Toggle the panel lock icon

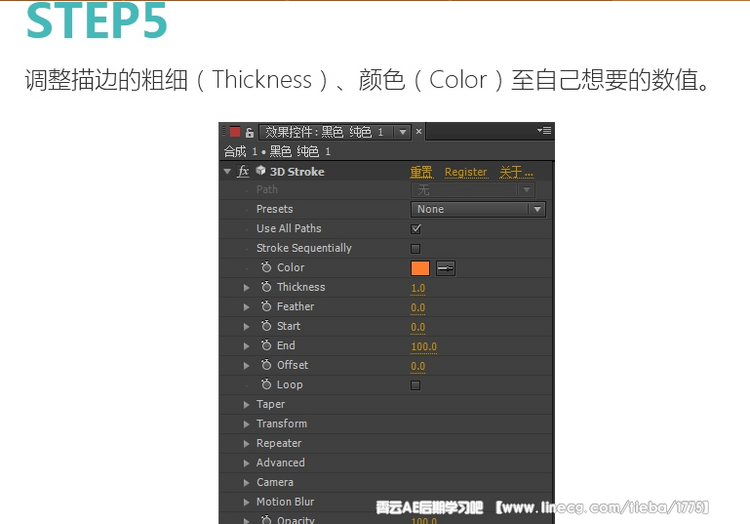click(x=249, y=132)
